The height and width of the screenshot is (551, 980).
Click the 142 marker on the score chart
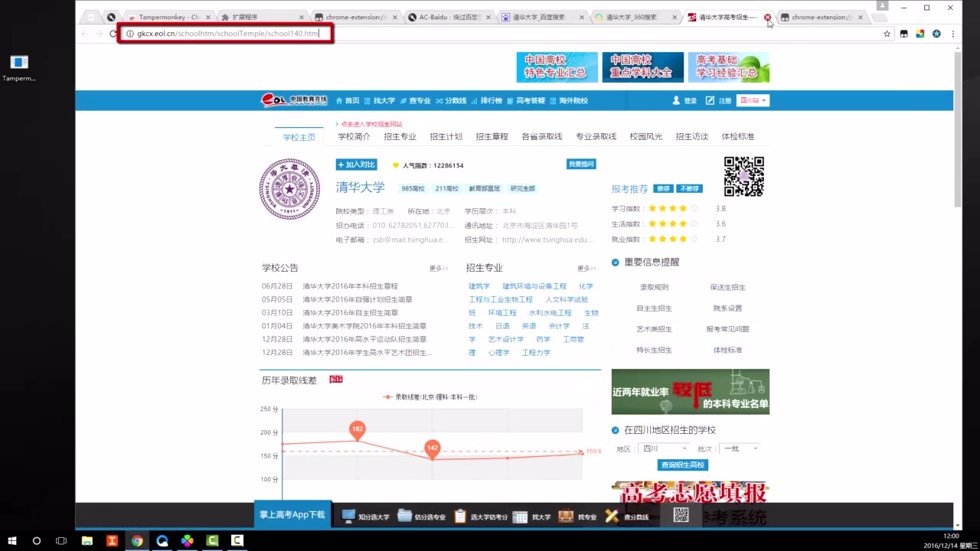(433, 448)
